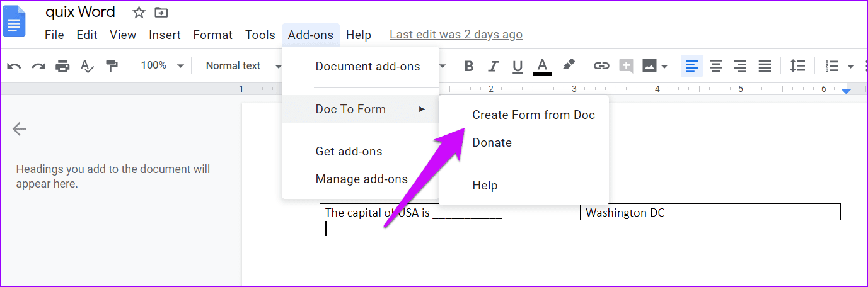This screenshot has width=868, height=287.
Task: Star the quix Word document
Action: tap(139, 12)
